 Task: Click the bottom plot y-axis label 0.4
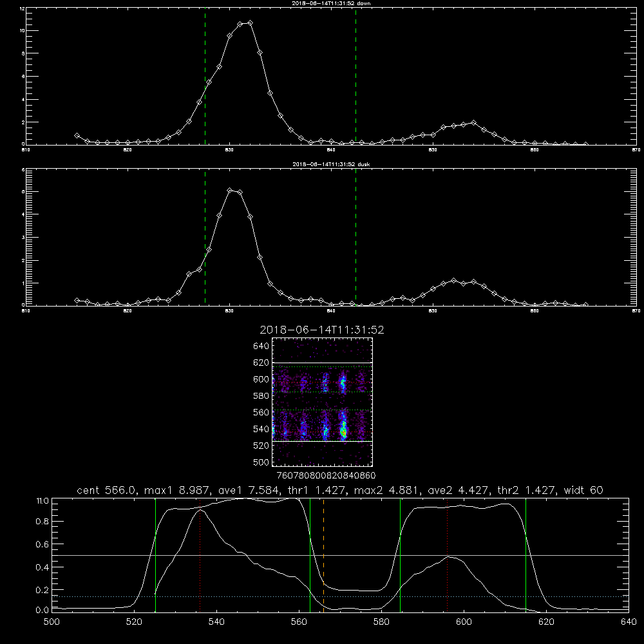[x=43, y=567]
